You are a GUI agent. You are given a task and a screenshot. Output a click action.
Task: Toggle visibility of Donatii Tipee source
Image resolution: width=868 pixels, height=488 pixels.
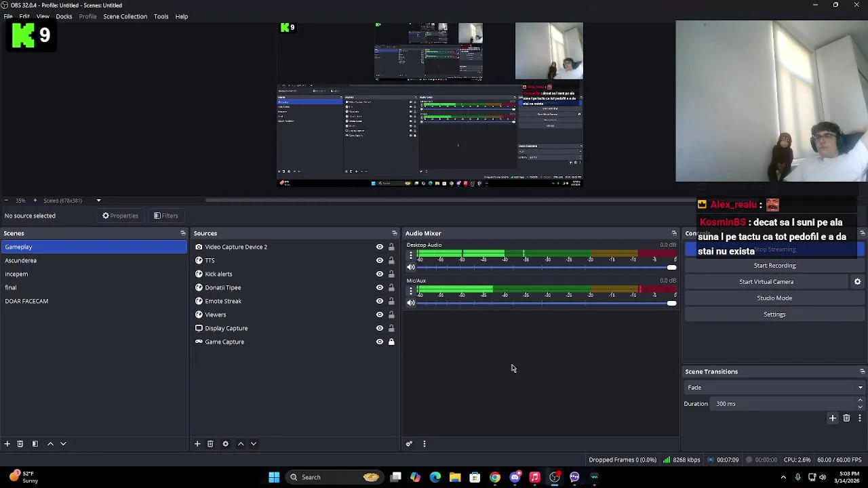pyautogui.click(x=380, y=287)
